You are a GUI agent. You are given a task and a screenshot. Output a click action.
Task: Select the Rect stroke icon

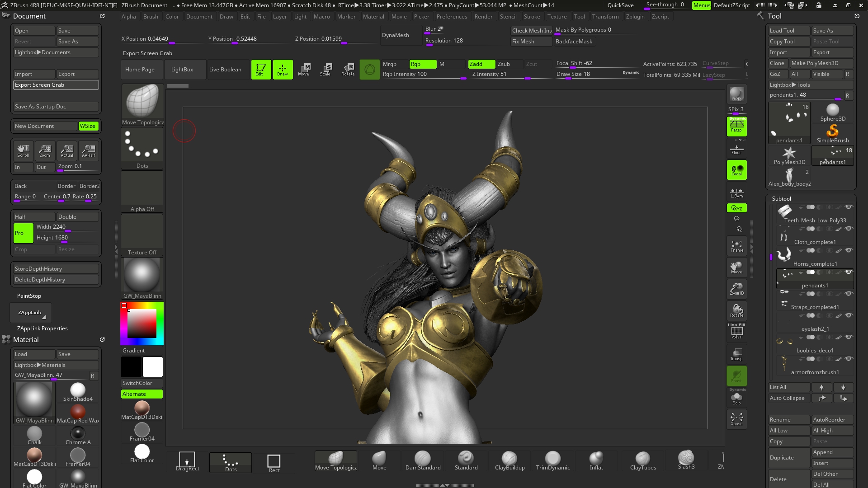274,463
